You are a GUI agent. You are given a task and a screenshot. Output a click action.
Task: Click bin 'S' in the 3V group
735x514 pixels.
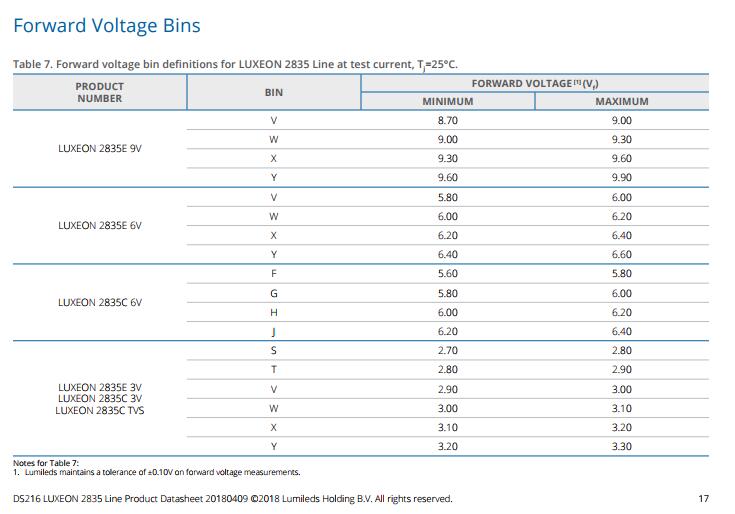click(274, 350)
